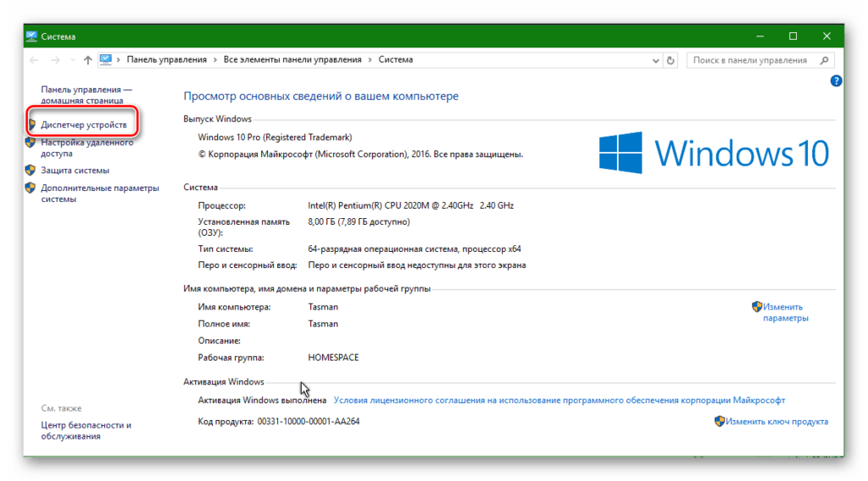This screenshot has height=481, width=868.
Task: Click 'Изменить ключ продукта' link
Action: click(776, 422)
